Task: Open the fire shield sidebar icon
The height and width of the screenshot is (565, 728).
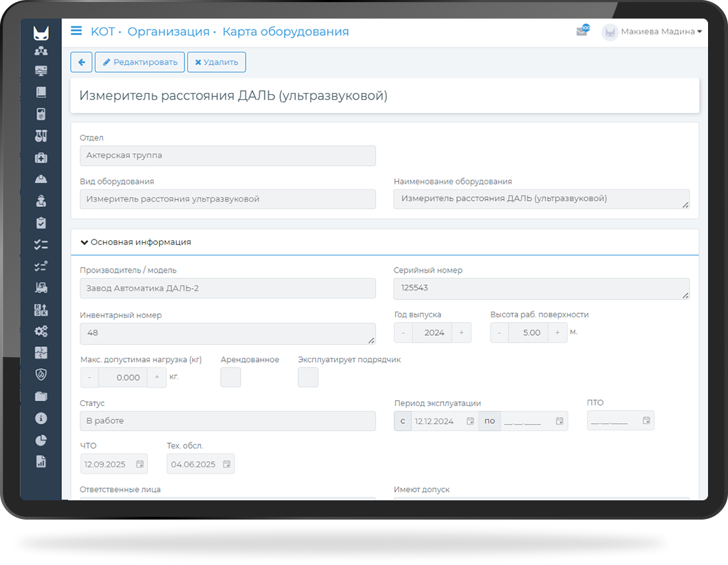Action: click(41, 374)
